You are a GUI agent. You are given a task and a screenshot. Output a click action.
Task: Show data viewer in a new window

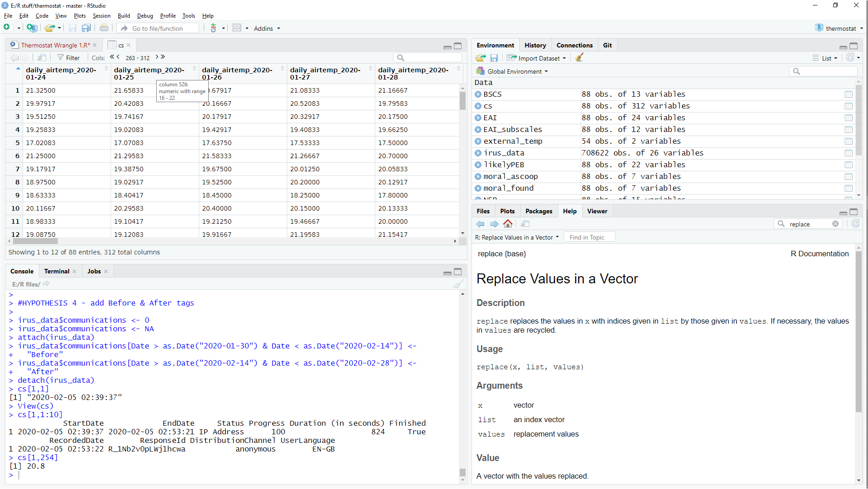pos(42,58)
